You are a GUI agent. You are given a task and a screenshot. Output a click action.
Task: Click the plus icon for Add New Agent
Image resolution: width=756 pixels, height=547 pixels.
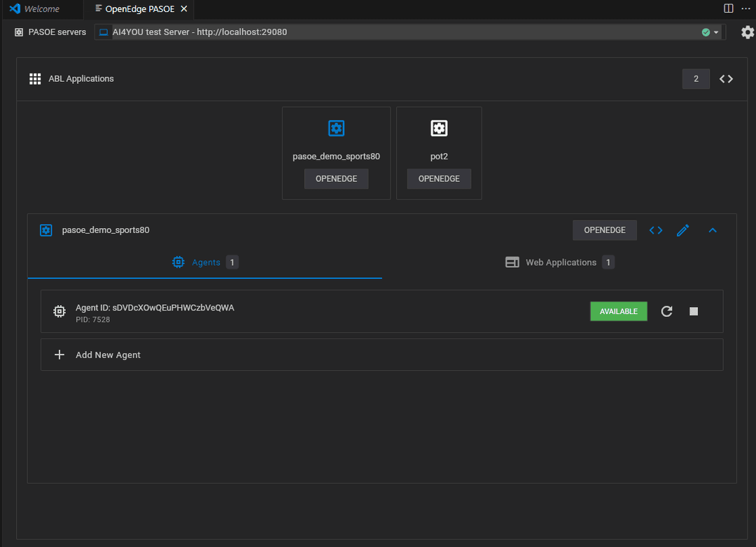(59, 355)
